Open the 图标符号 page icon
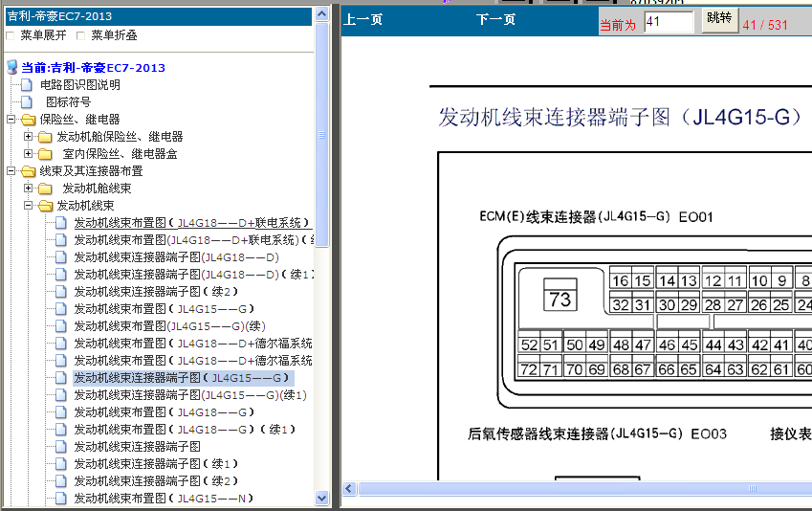This screenshot has width=812, height=511. (27, 102)
